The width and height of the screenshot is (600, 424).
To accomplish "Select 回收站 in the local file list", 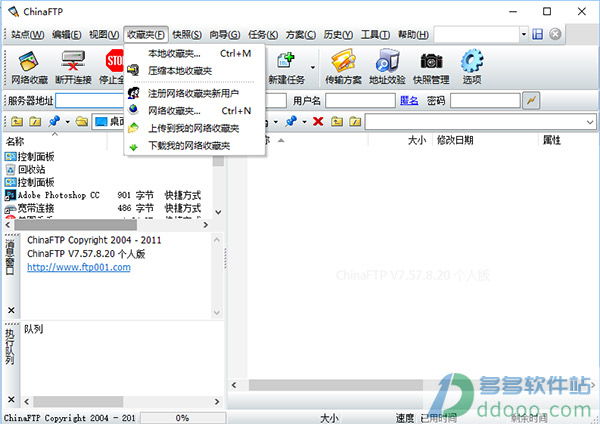I will [26, 170].
